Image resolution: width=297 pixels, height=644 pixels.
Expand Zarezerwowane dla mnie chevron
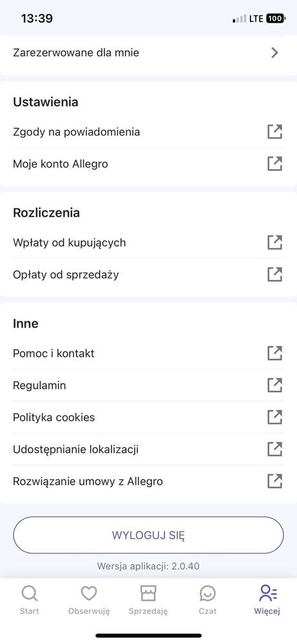(275, 52)
